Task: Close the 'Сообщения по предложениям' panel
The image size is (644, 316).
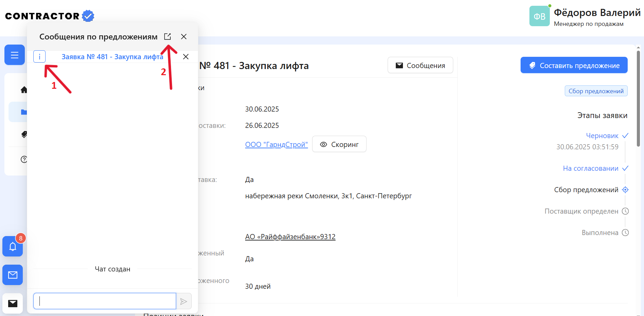Action: [184, 36]
